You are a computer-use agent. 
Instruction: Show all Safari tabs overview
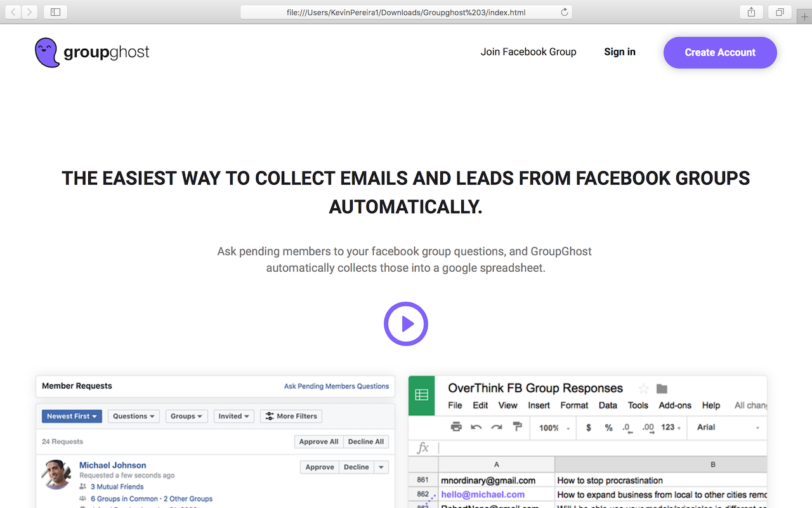[x=779, y=12]
